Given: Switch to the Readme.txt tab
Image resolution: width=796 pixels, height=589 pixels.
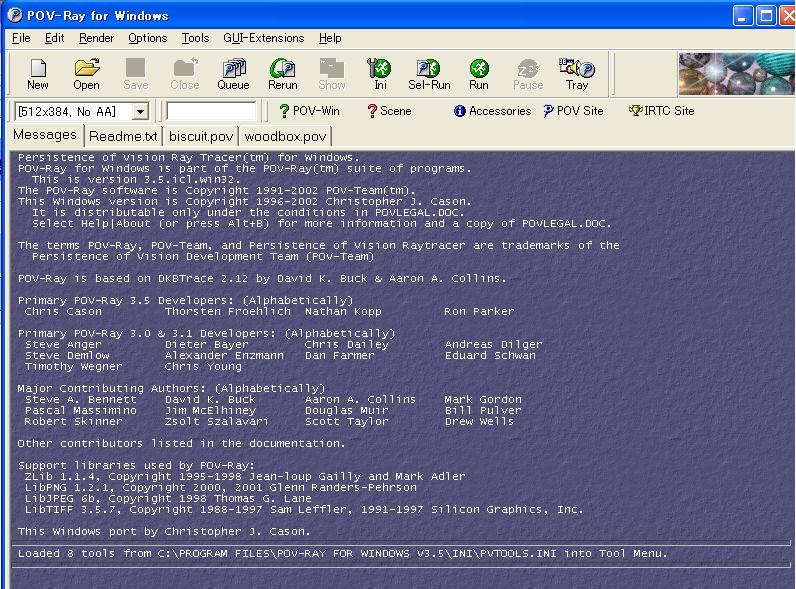Looking at the screenshot, I should (x=123, y=136).
